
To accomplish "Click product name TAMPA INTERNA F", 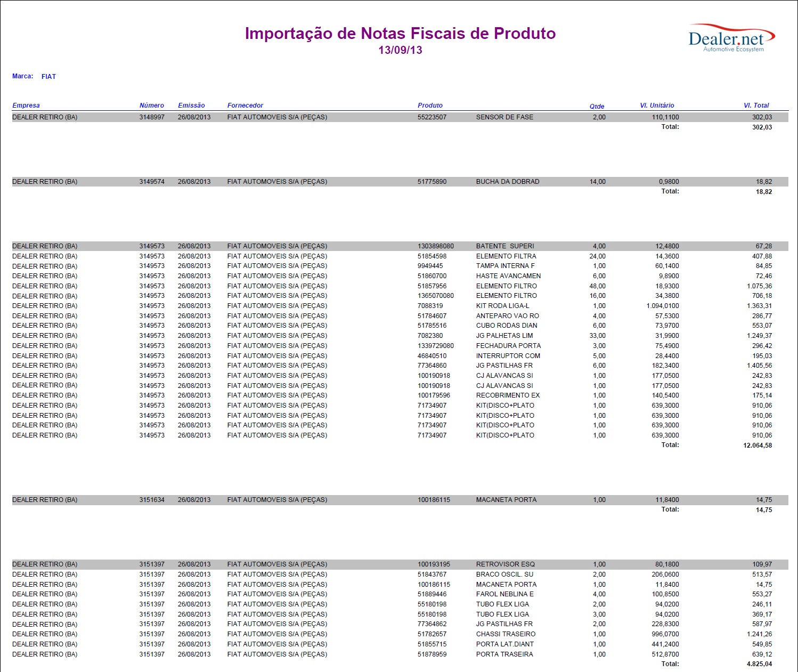I will click(x=506, y=266).
